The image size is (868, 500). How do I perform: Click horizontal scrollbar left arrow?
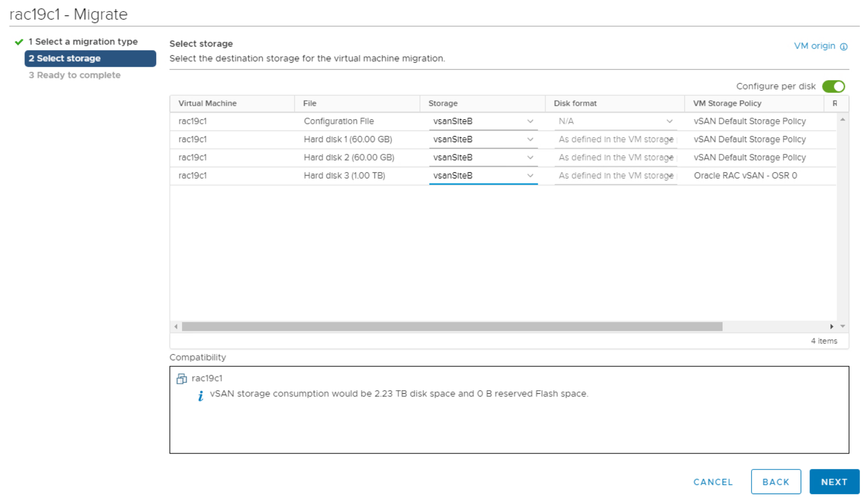click(x=176, y=326)
